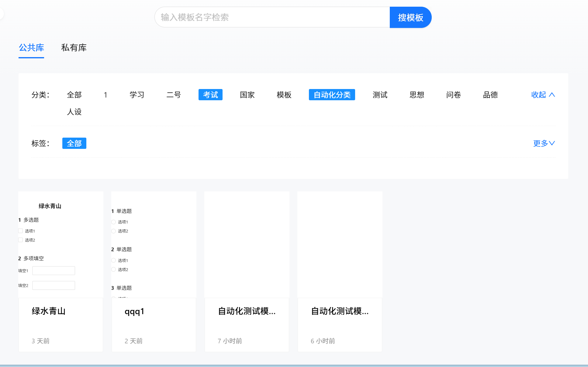The image size is (588, 367).
Task: Expand tags with 更多 chevron
Action: pyautogui.click(x=544, y=143)
